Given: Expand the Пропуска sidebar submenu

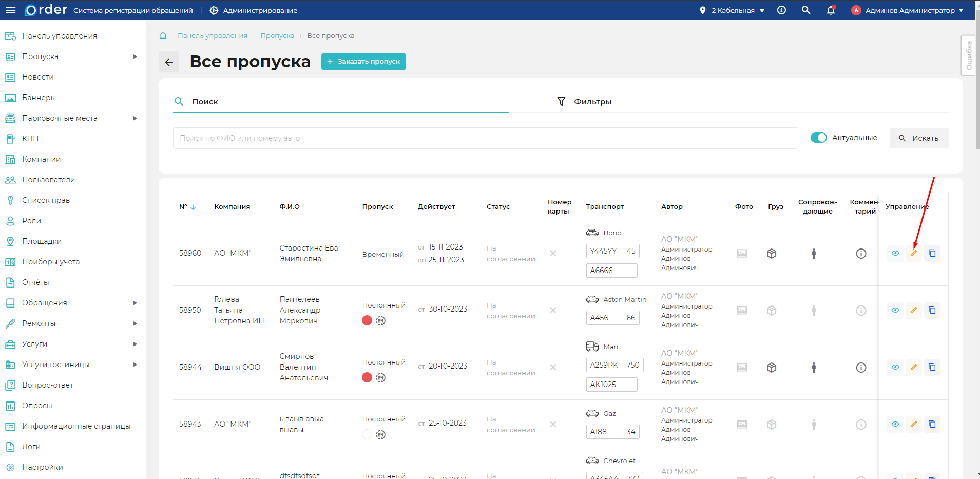Looking at the screenshot, I should [135, 56].
